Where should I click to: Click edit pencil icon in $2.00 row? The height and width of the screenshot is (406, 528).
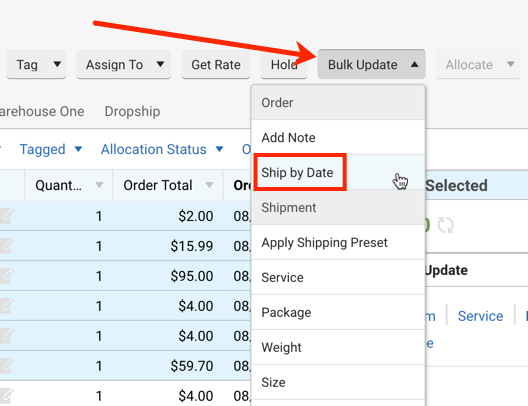click(7, 216)
